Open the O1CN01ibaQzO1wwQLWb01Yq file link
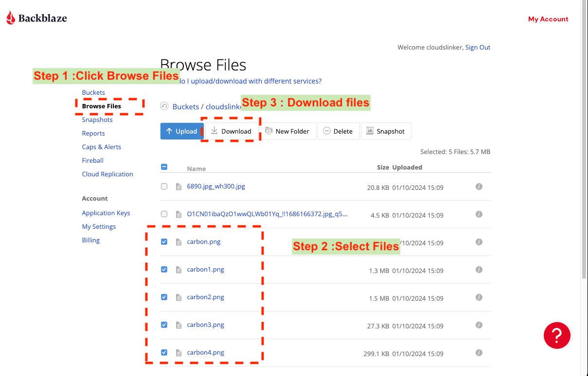Viewport: 588px width, 376px height. pyautogui.click(x=267, y=214)
